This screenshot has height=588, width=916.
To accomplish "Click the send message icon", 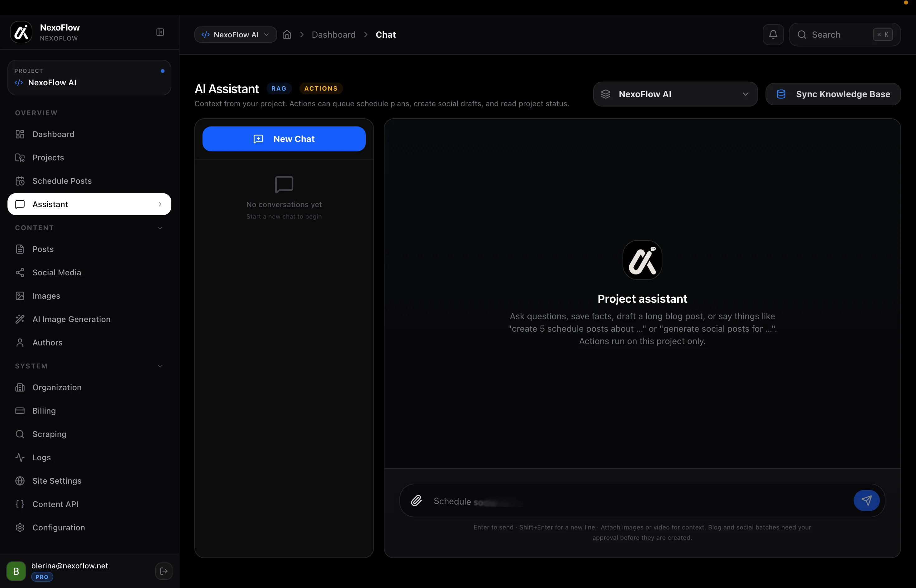I will pyautogui.click(x=866, y=500).
